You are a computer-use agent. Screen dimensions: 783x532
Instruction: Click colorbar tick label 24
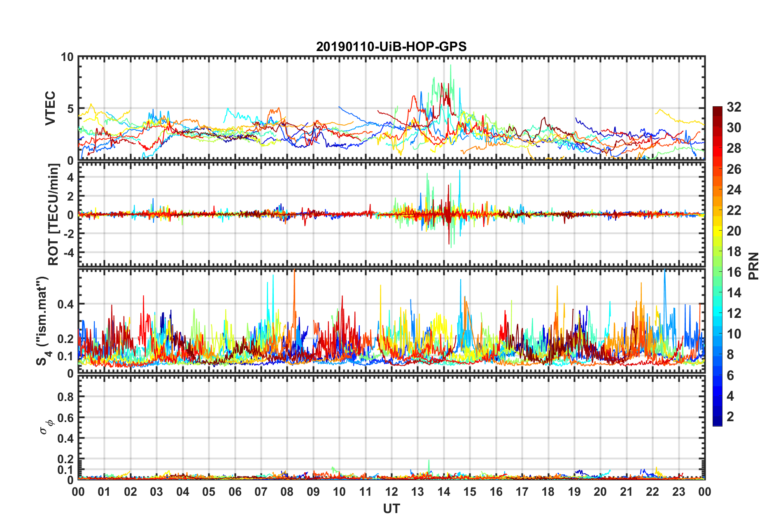[x=734, y=189]
